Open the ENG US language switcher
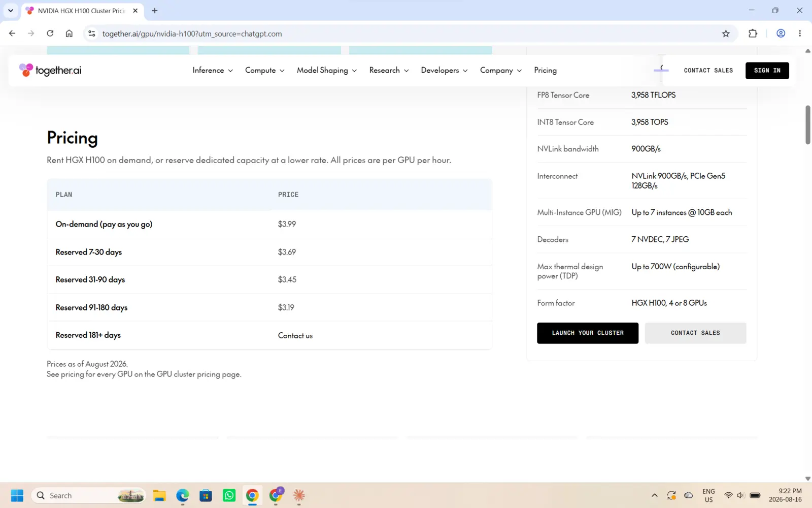 708,495
